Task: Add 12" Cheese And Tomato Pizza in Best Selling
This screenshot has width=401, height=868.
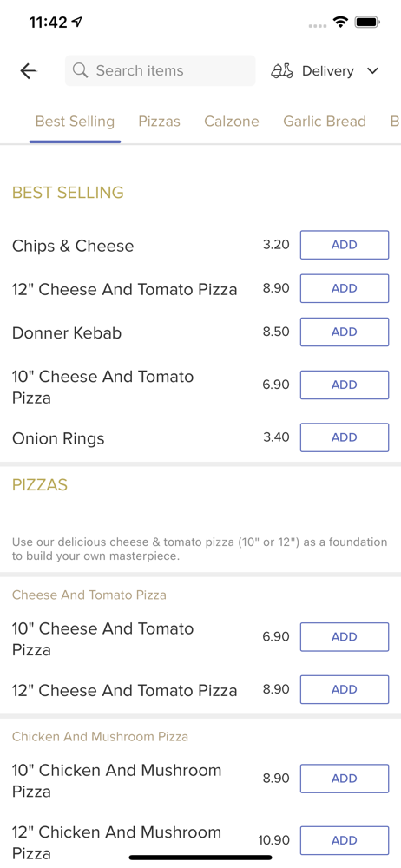Action: (x=345, y=288)
